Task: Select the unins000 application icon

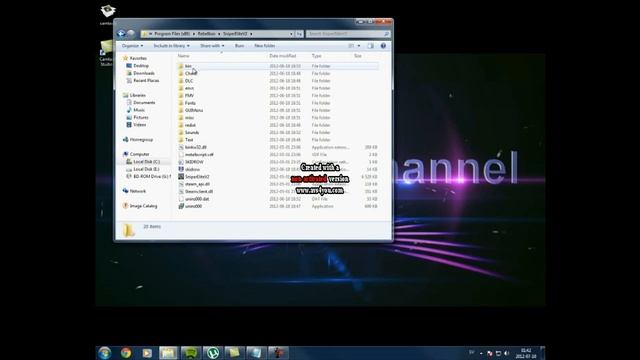Action: click(x=181, y=206)
